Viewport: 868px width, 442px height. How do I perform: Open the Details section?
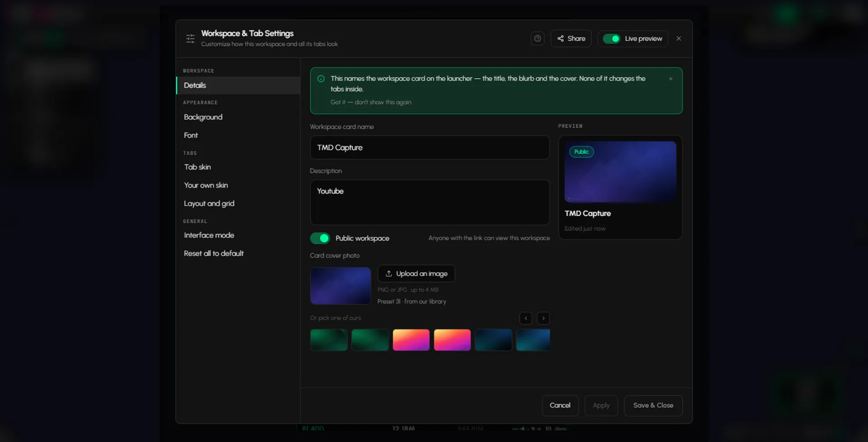(x=238, y=85)
